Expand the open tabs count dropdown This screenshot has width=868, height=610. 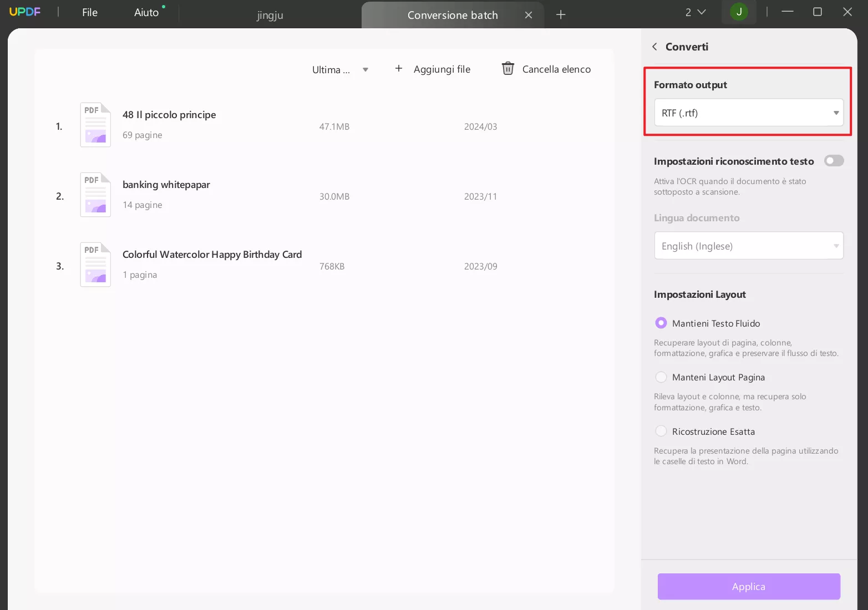[695, 12]
